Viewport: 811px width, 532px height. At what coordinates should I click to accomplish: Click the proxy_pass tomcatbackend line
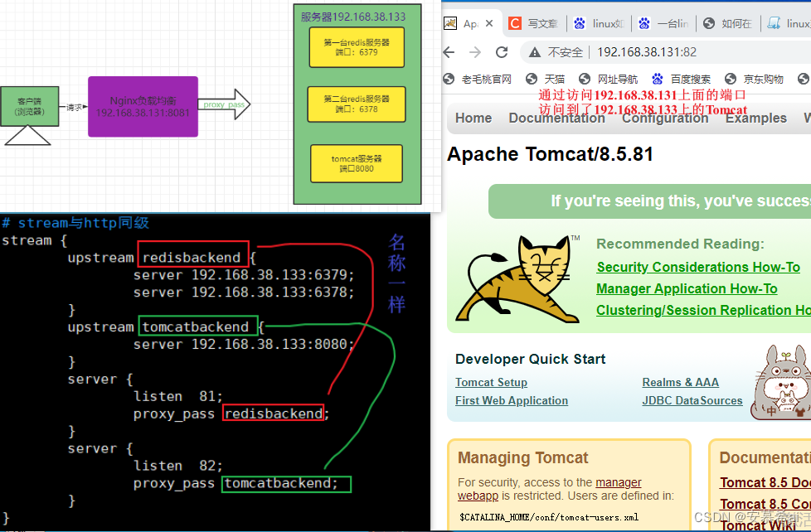pyautogui.click(x=236, y=483)
